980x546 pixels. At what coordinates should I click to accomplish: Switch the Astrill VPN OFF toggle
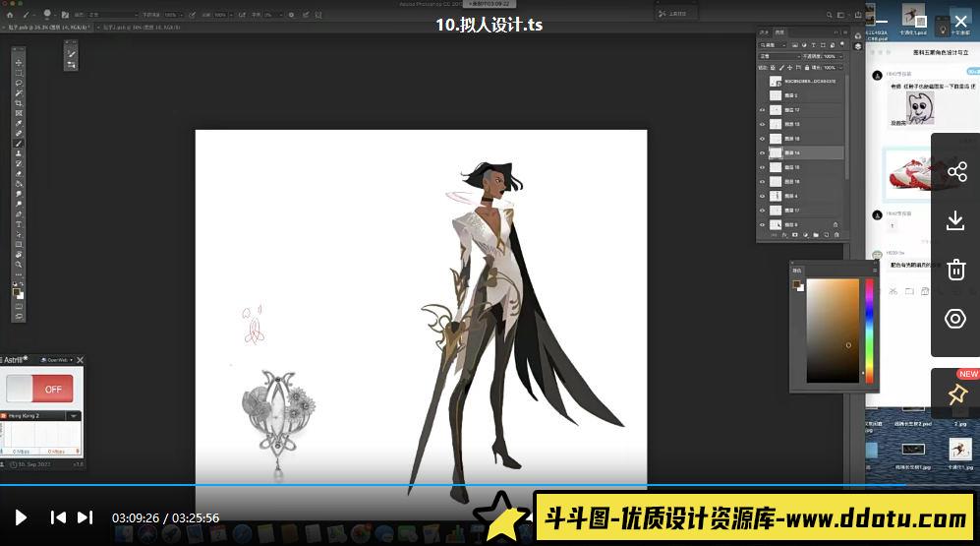coord(39,389)
